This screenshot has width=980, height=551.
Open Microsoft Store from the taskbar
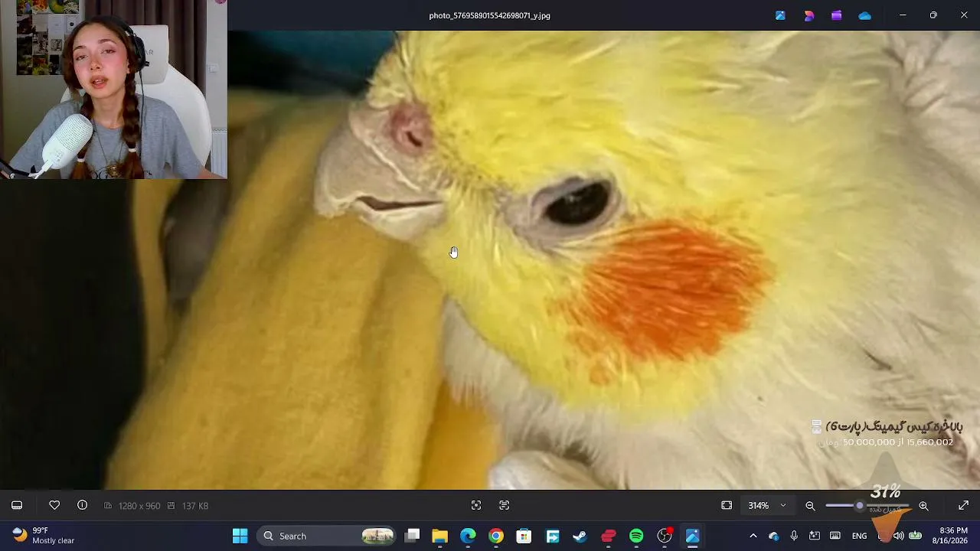coord(524,536)
